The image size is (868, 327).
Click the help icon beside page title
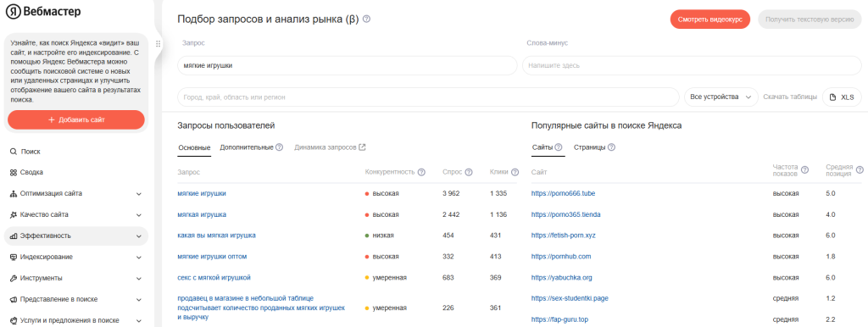click(366, 19)
